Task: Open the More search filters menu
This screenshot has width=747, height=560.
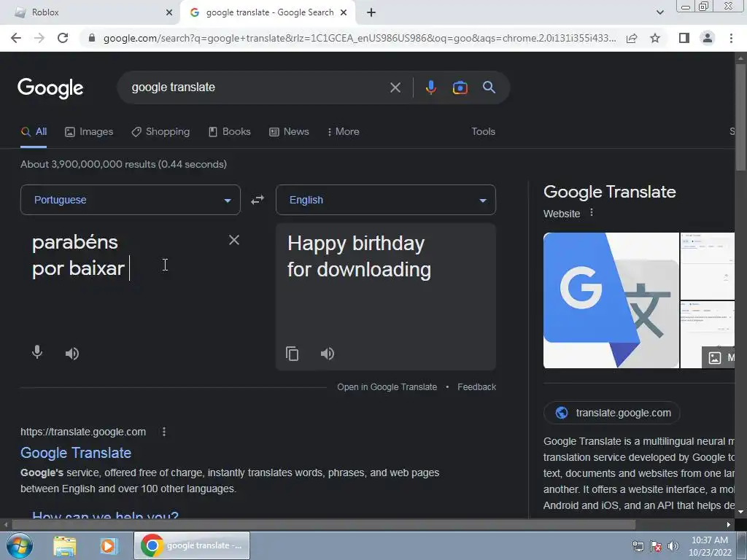Action: pos(343,131)
